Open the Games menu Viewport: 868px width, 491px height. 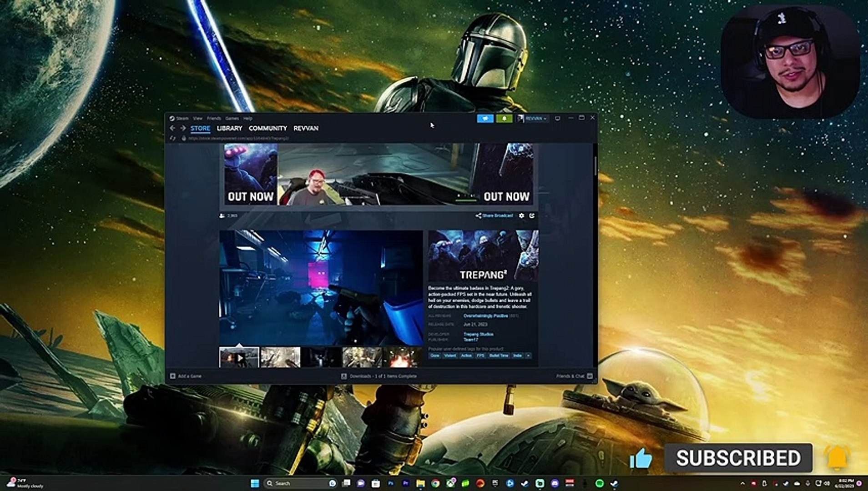pyautogui.click(x=232, y=118)
